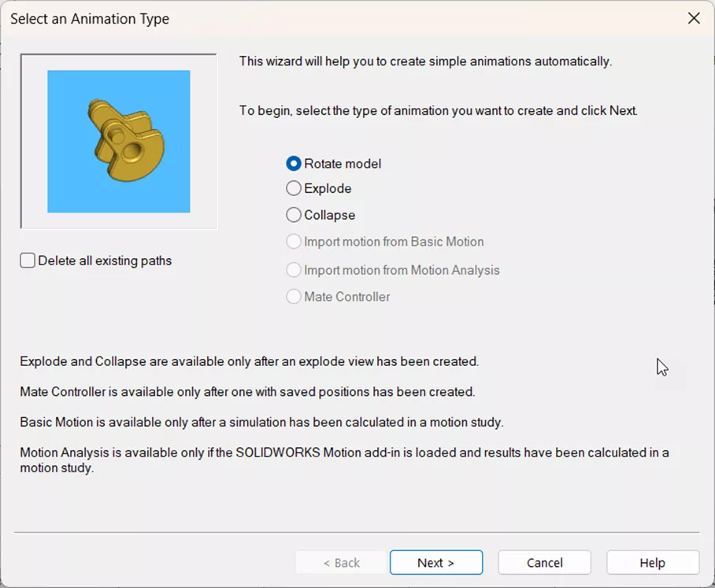Click the note about Basic Motion simulation

pos(261,423)
